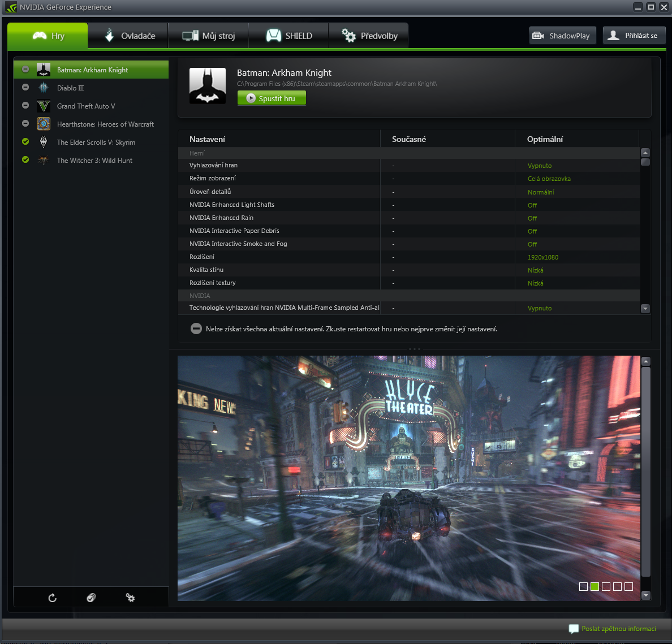Click NVIDIA Interactive Paper Debris row
The image size is (672, 644).
(409, 231)
